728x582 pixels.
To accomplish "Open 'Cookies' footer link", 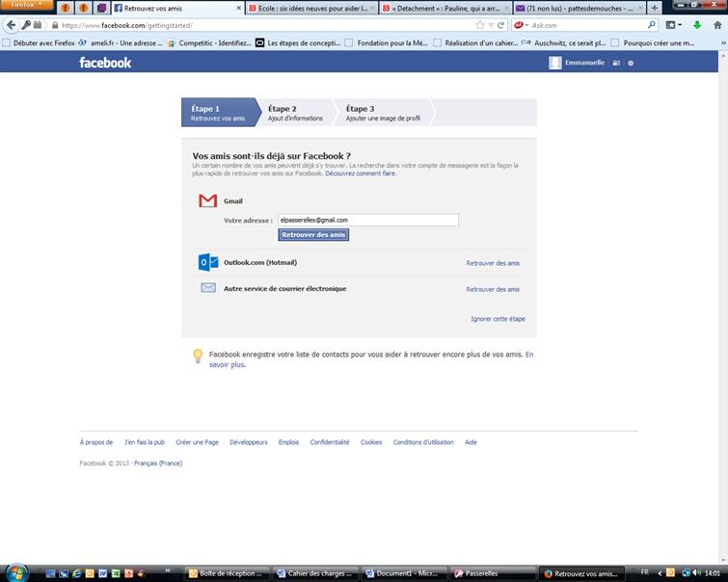I will 371,442.
